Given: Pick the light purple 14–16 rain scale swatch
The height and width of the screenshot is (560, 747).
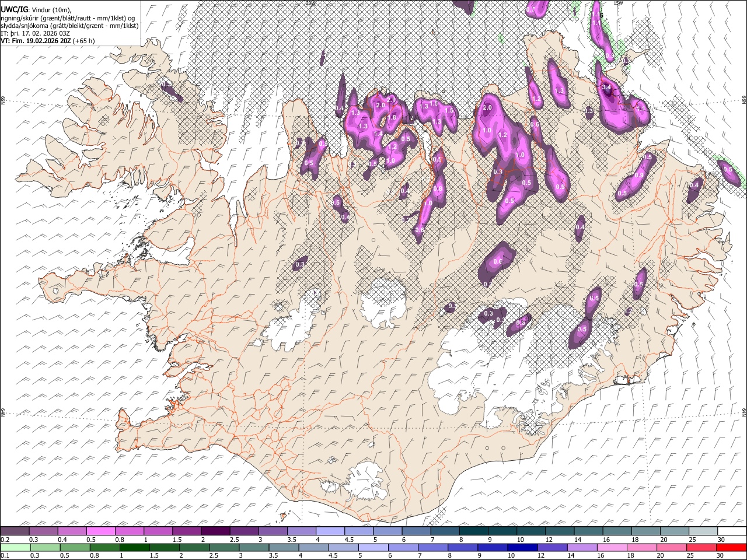Looking at the screenshot, I should (x=582, y=548).
